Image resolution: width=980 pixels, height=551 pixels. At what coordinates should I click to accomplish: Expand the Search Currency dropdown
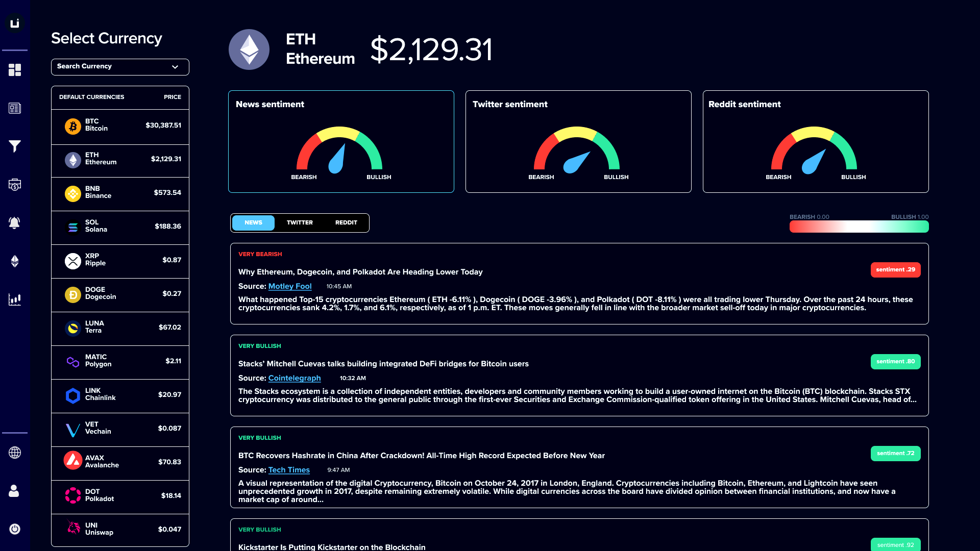pyautogui.click(x=120, y=67)
